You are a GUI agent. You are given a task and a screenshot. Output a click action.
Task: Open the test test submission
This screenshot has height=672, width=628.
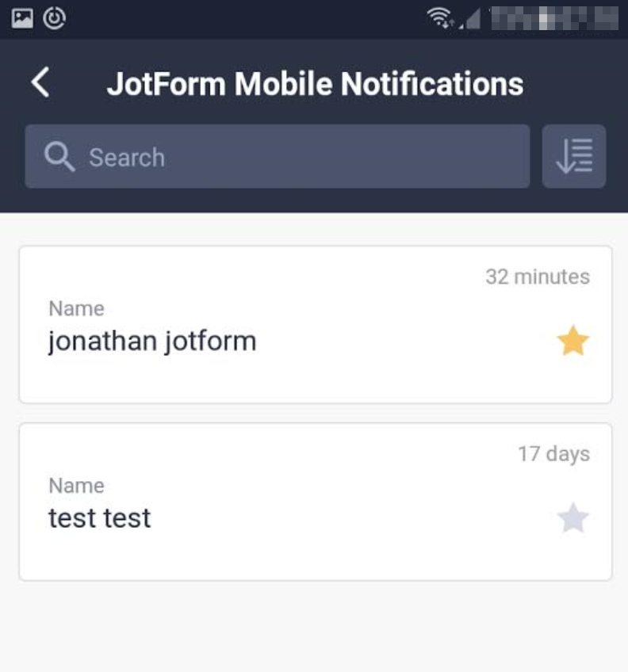tap(100, 518)
